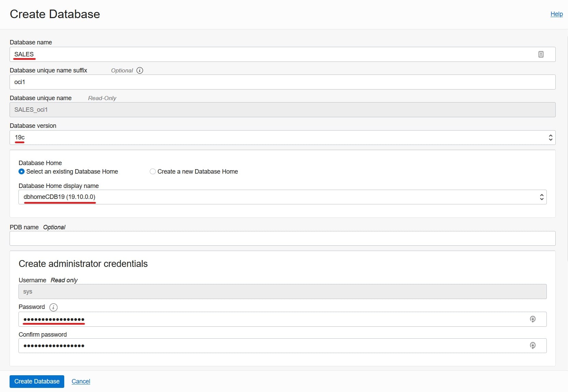Screen dimensions: 568x392
Task: Choose dbhomeCDB19 (19.10.0.0) from Database Home selector
Action: 59,197
